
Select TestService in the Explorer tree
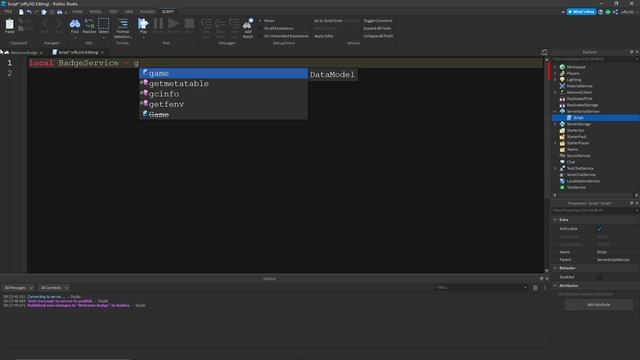(576, 187)
